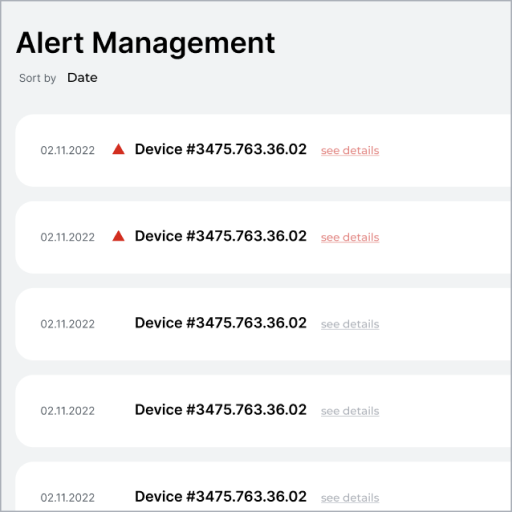Click the Alert Management page heading
Image resolution: width=512 pixels, height=512 pixels.
click(146, 44)
